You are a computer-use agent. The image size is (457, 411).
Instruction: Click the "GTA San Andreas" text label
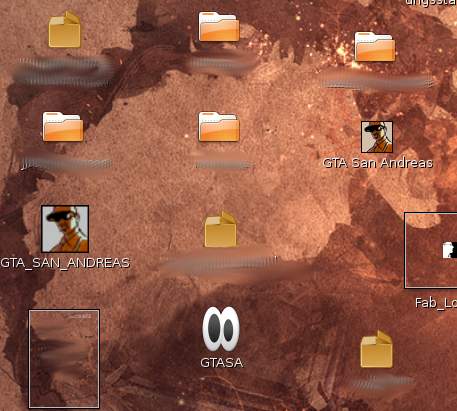pos(378,163)
